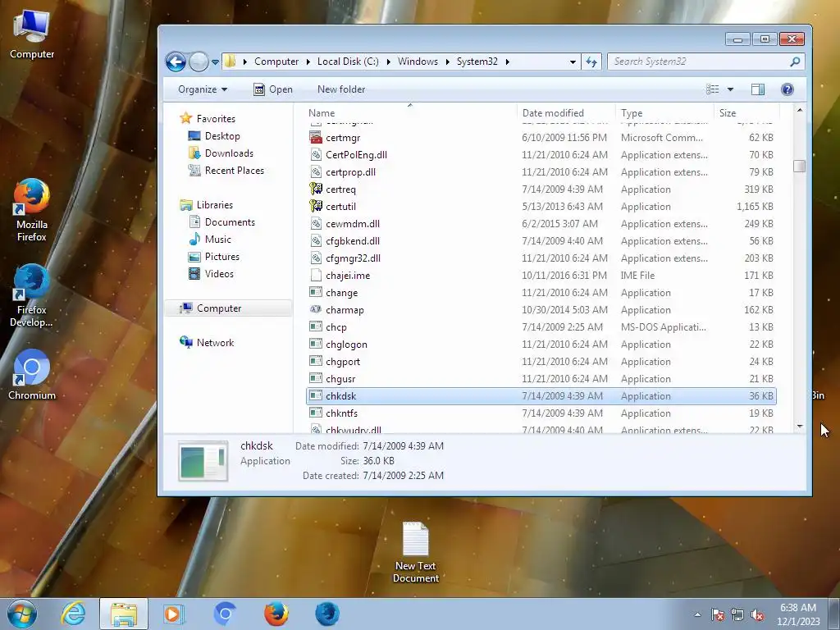This screenshot has width=840, height=630.
Task: Open Explorer Help
Action: (x=787, y=89)
